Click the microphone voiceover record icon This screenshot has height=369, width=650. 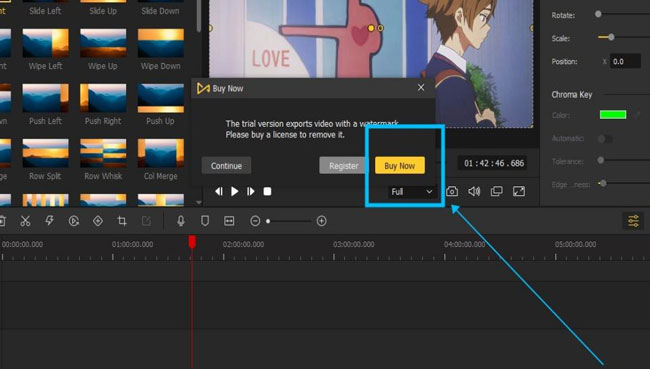coord(181,221)
